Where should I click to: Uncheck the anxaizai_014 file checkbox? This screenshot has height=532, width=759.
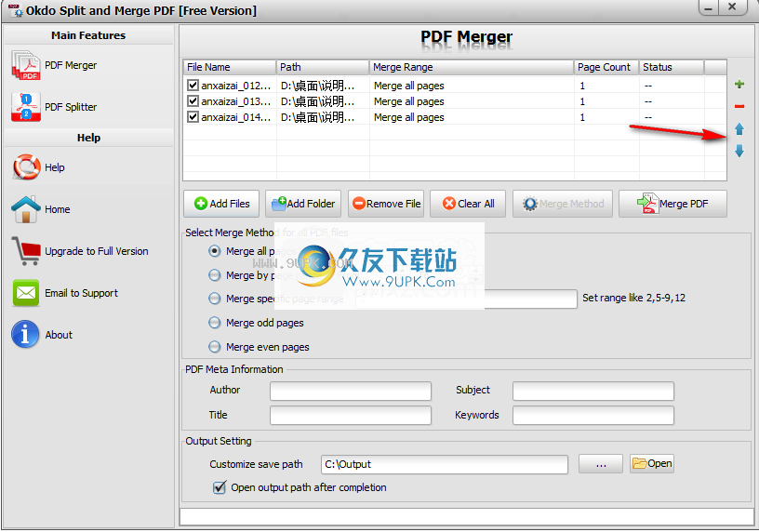point(193,117)
